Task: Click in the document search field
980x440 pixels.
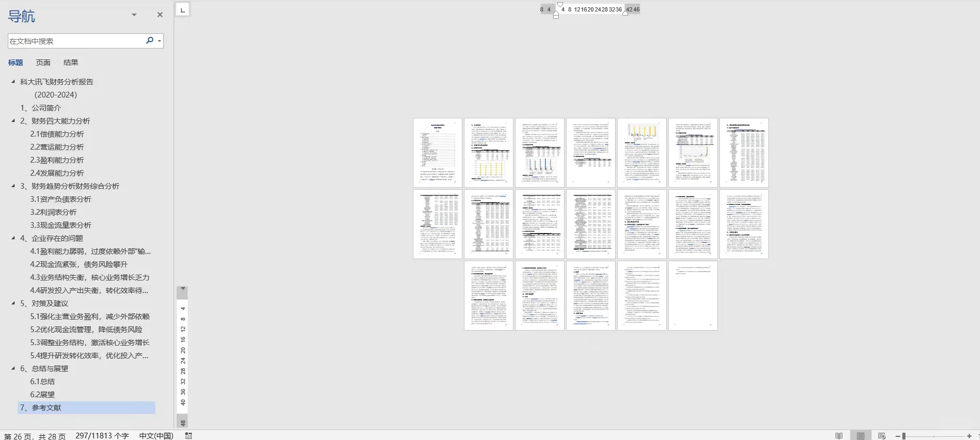Action: click(76, 41)
